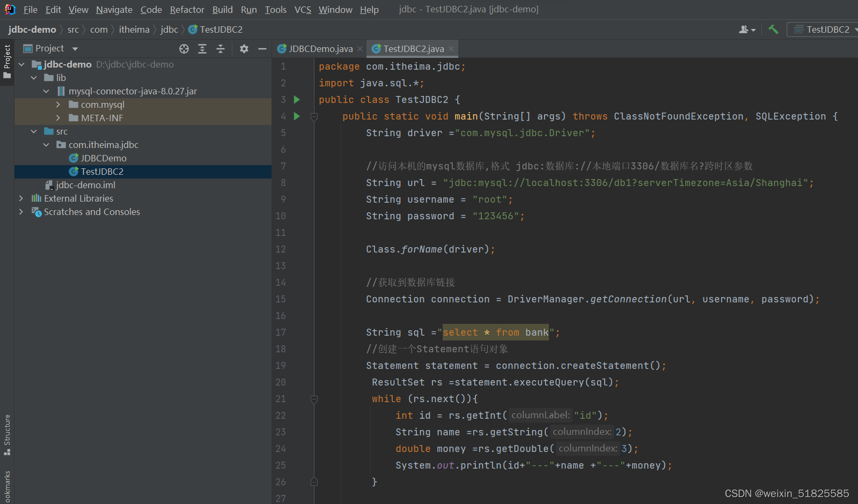This screenshot has height=504, width=858.
Task: Expand the META-INF folder
Action: click(x=58, y=118)
